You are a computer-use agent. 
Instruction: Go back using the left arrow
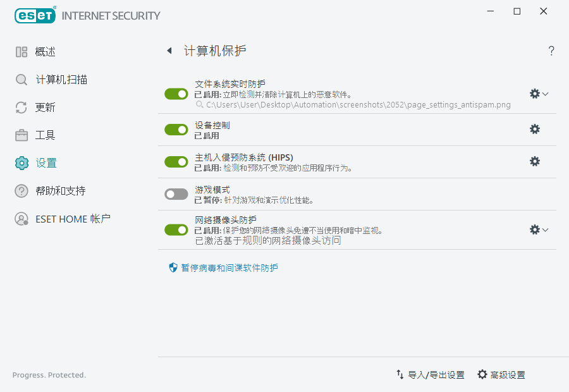coord(169,51)
